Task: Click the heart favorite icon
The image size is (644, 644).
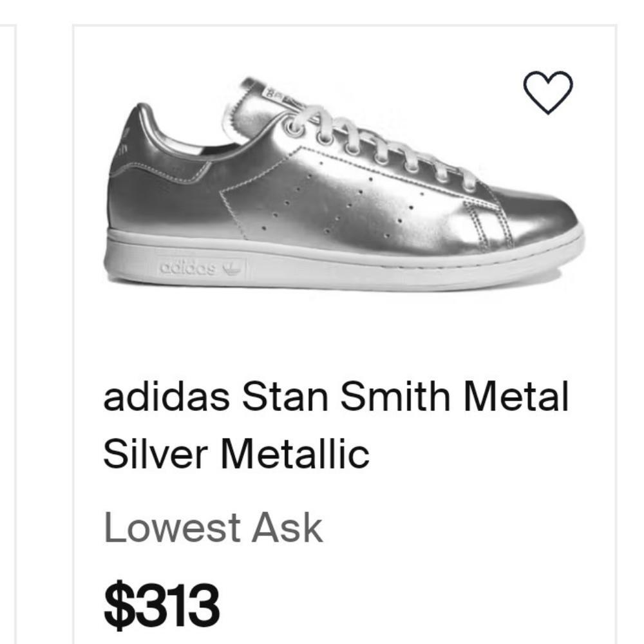Action: pyautogui.click(x=547, y=93)
